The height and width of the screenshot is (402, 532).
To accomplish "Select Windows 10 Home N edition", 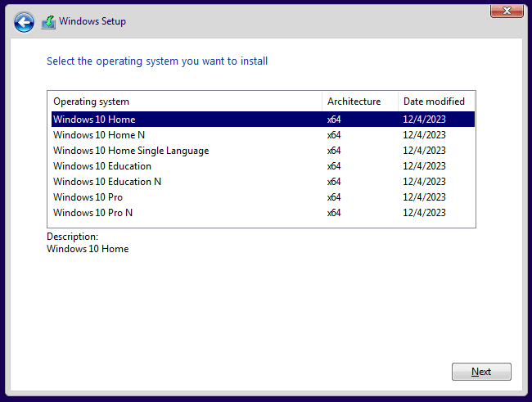I will click(x=263, y=135).
